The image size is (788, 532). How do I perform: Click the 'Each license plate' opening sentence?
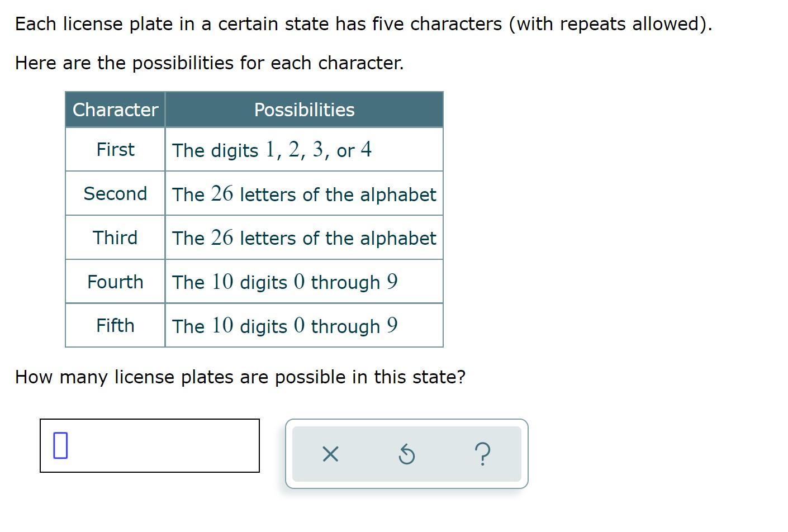364,24
